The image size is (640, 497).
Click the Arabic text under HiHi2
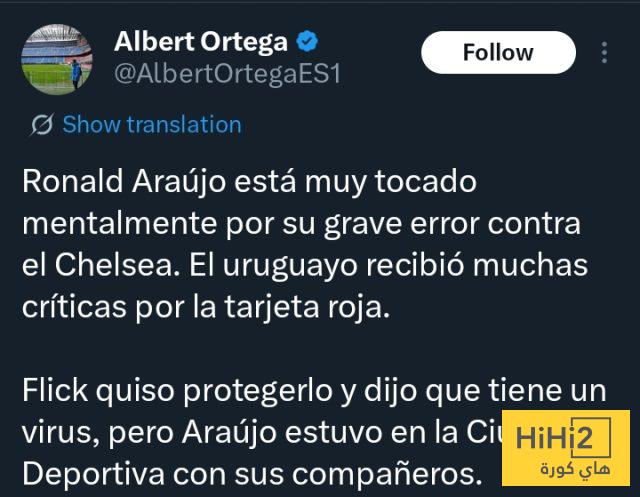(x=576, y=469)
